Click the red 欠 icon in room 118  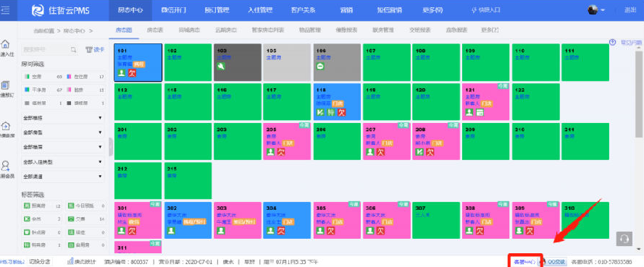[x=341, y=112]
